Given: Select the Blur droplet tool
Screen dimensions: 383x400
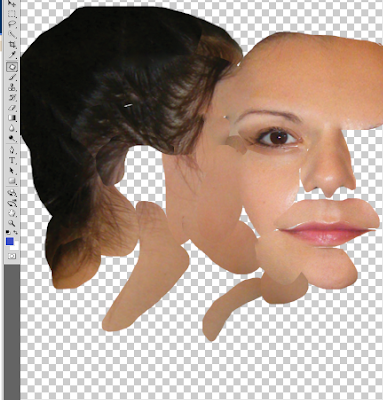Looking at the screenshot, I should [x=12, y=128].
